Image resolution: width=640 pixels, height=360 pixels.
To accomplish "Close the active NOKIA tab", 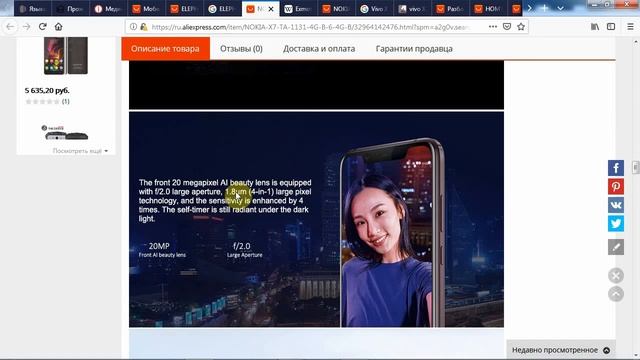I will (x=271, y=9).
